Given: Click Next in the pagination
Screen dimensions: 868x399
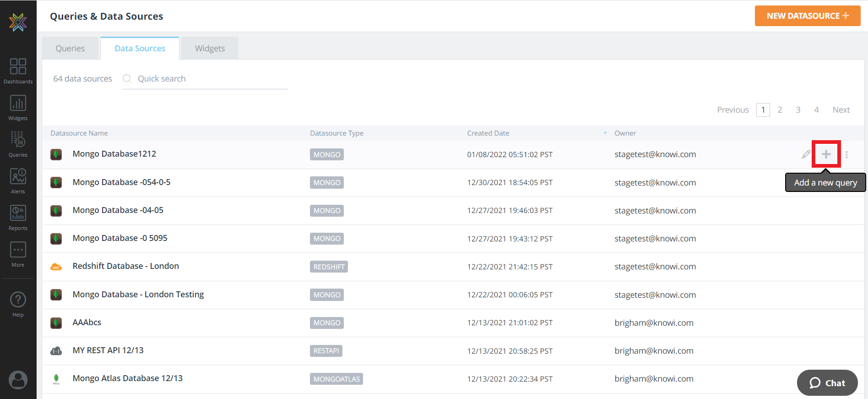Looking at the screenshot, I should click(x=841, y=110).
